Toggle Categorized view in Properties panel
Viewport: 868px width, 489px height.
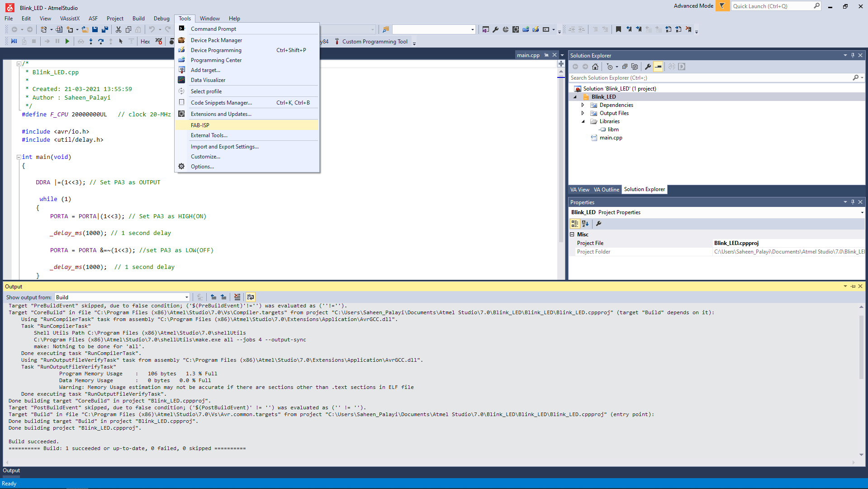coord(574,224)
